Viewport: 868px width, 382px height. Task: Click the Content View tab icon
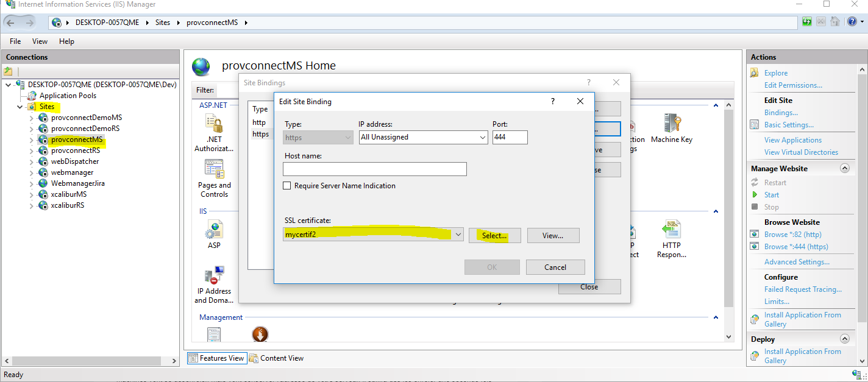click(x=254, y=358)
